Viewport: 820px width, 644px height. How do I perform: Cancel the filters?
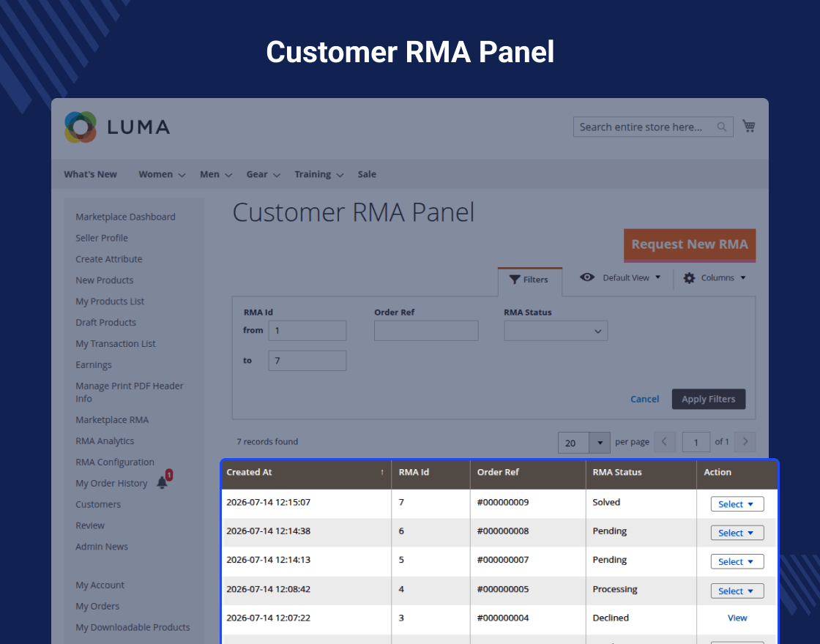pos(644,399)
